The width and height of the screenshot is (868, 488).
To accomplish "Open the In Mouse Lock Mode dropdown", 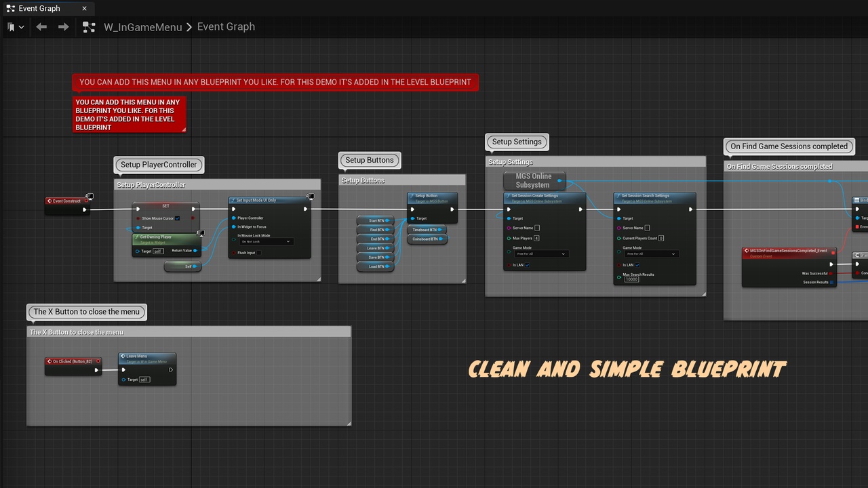I will 267,241.
